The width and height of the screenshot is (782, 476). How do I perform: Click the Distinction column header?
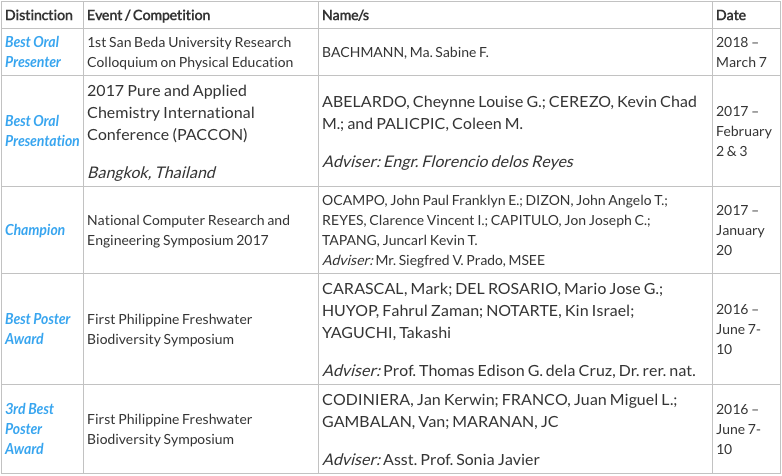tap(39, 15)
